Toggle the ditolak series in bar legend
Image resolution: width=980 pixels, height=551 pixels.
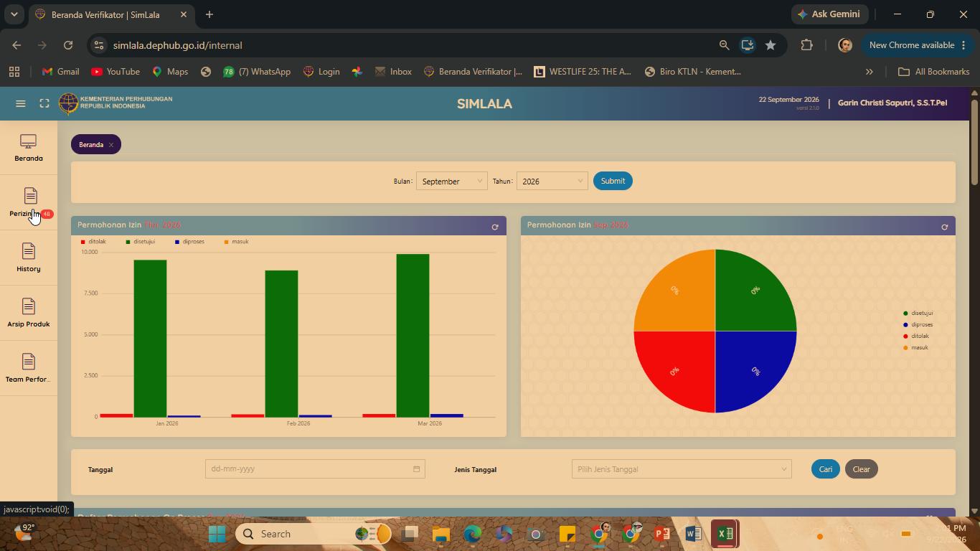coord(93,242)
